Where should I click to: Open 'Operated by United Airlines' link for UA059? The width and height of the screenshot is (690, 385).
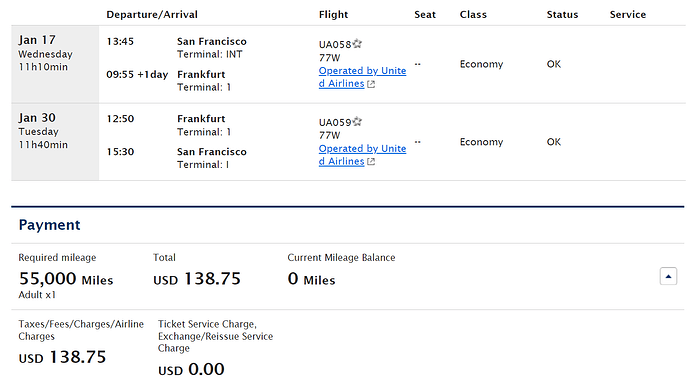point(362,155)
